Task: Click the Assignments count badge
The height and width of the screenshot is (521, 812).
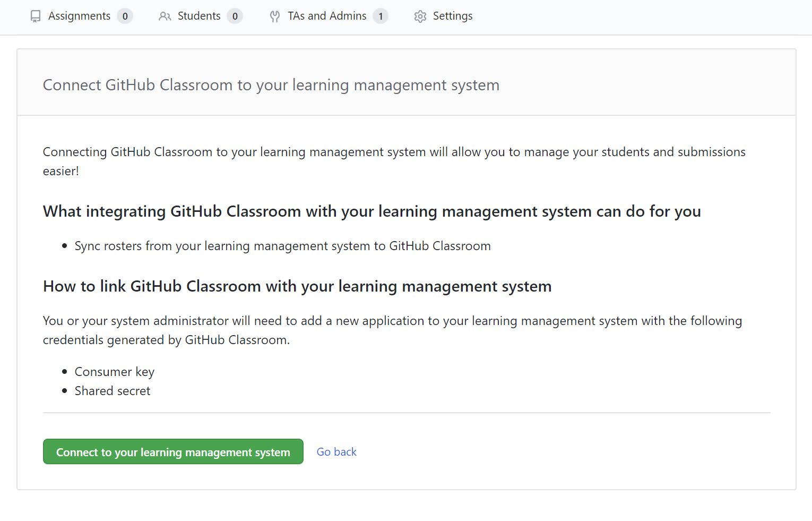Action: click(x=125, y=16)
